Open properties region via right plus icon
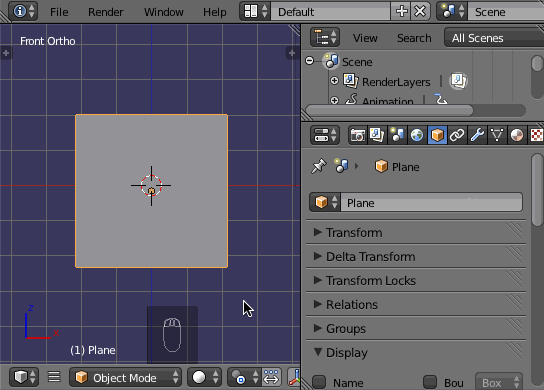 292,53
